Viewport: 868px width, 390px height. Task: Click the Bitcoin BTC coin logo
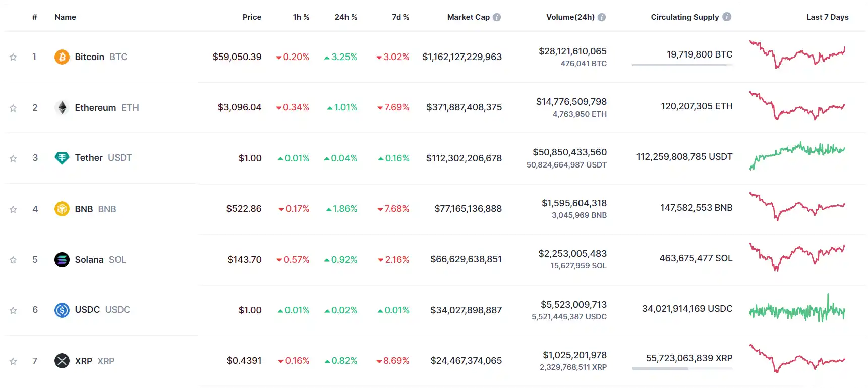pos(62,57)
